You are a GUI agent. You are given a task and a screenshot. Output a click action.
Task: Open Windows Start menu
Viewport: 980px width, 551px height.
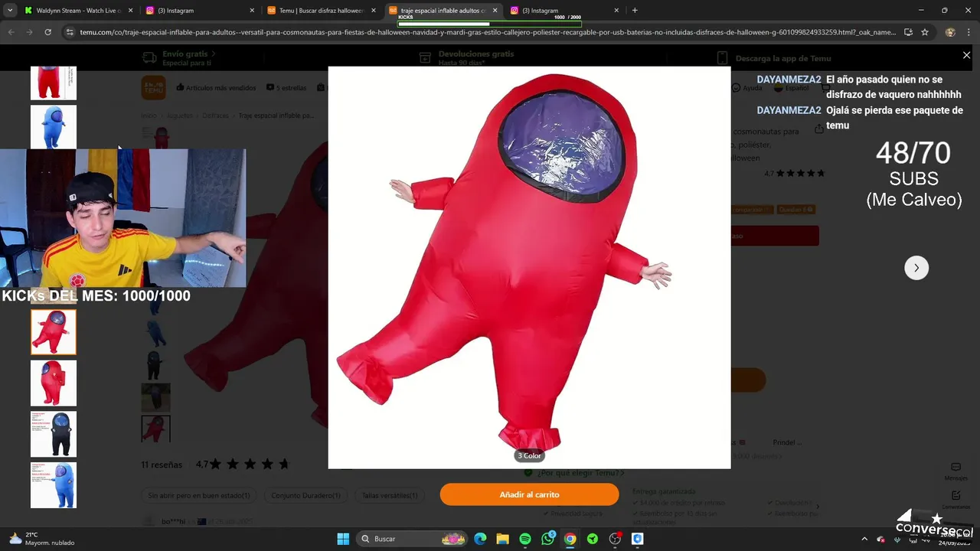coord(343,539)
